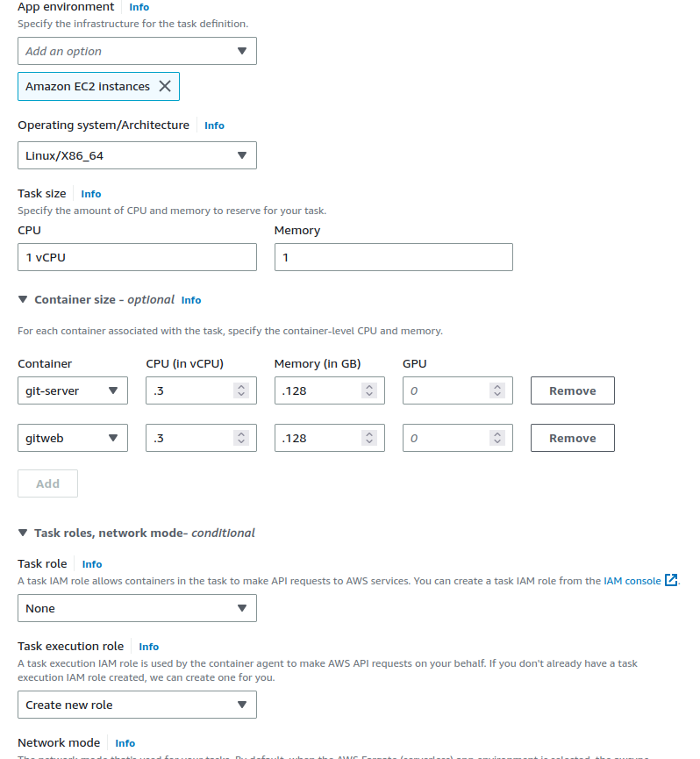Remove the Amazon EC2 instances tag
The height and width of the screenshot is (759, 700).
click(x=164, y=86)
